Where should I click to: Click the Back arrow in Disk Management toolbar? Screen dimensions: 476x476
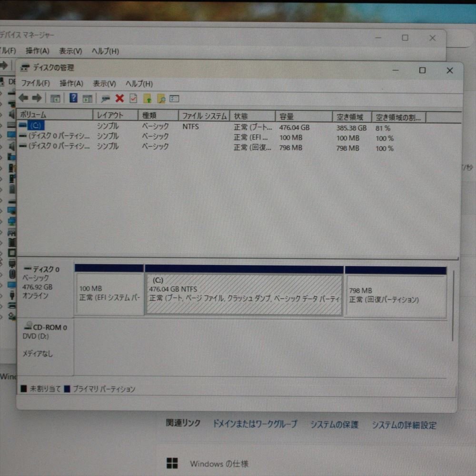pyautogui.click(x=23, y=98)
